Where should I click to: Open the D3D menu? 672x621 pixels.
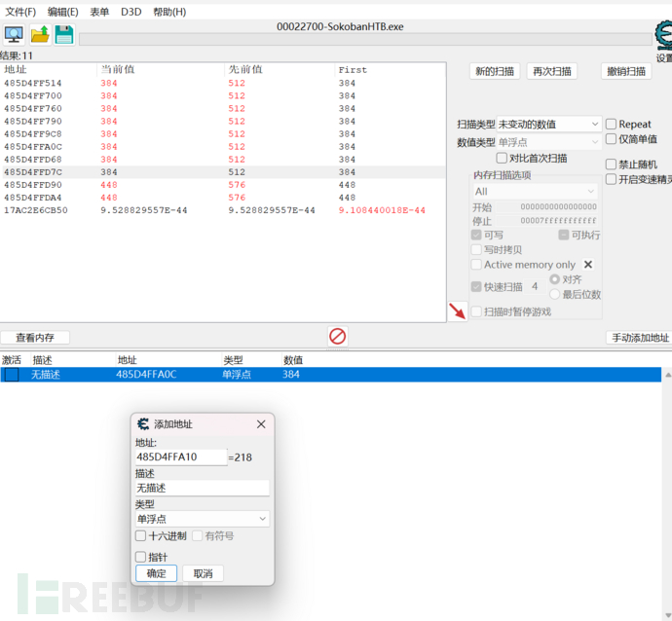pos(131,12)
